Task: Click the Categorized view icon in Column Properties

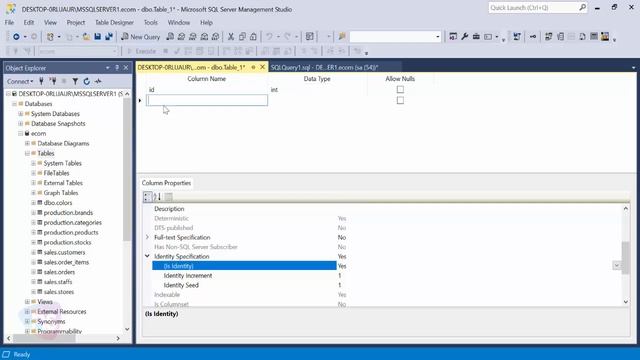Action: click(147, 197)
